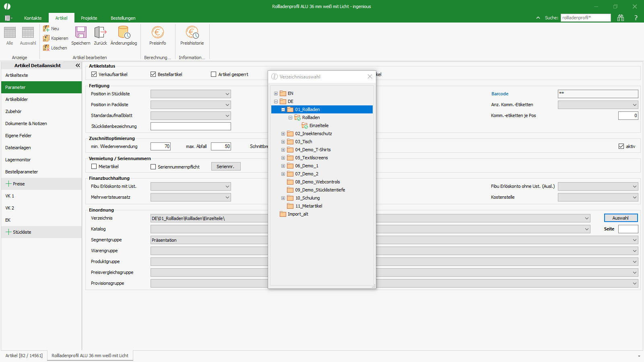Open the Bestellparameter section
The width and height of the screenshot is (644, 362).
[41, 172]
